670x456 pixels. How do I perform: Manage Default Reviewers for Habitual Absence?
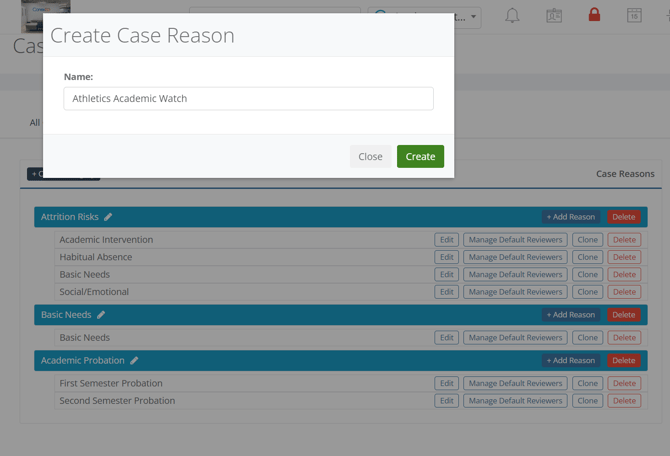coord(515,257)
